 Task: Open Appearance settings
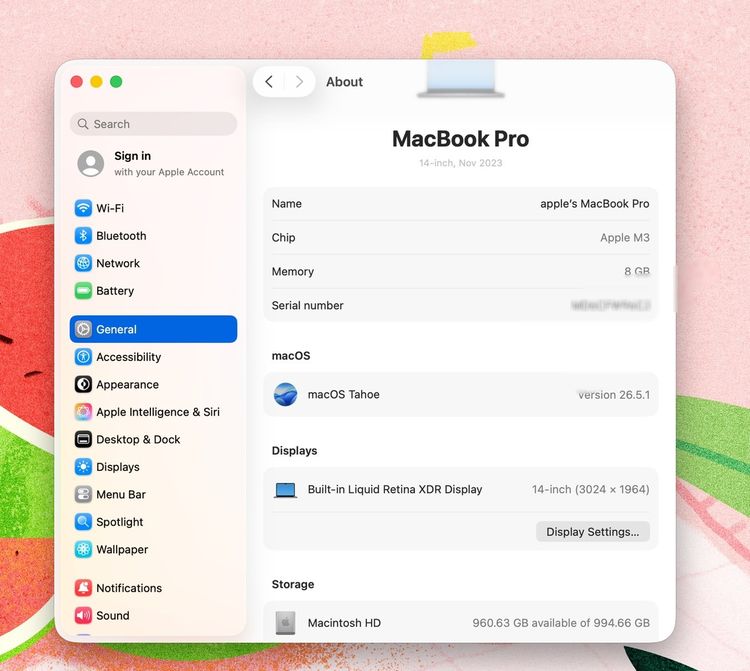tap(153, 384)
